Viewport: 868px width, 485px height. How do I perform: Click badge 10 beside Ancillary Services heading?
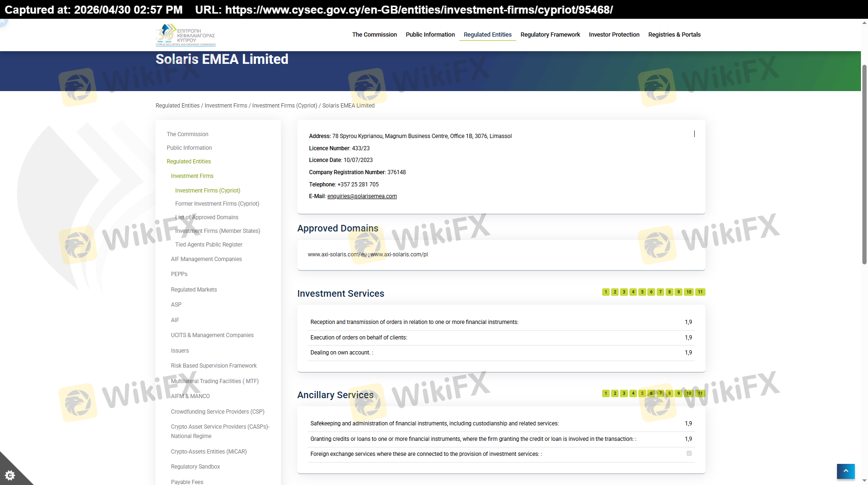[689, 393]
